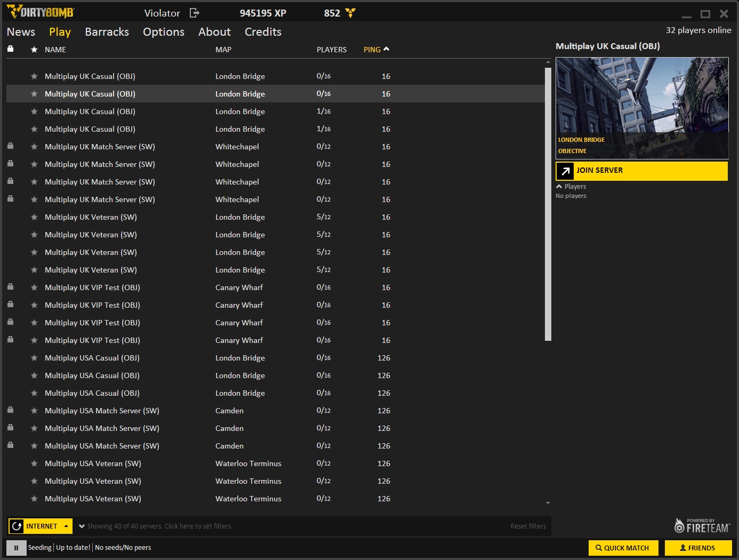The height and width of the screenshot is (560, 739).
Task: Open the Barracks tab
Action: click(x=107, y=32)
